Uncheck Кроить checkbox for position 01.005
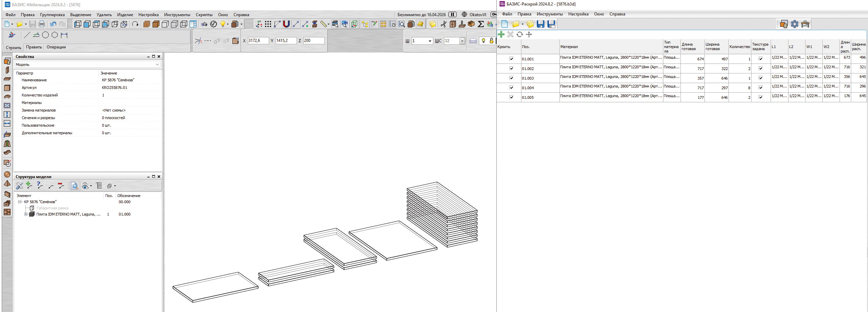 [511, 97]
